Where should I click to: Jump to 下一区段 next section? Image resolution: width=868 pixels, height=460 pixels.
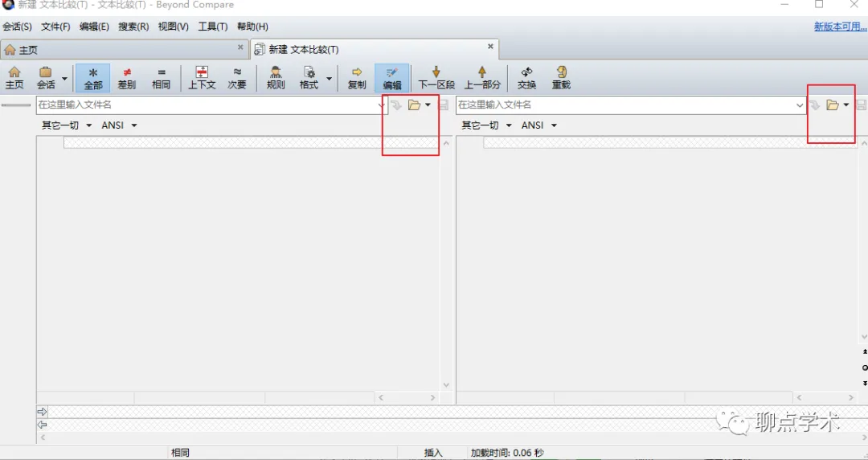click(x=436, y=77)
